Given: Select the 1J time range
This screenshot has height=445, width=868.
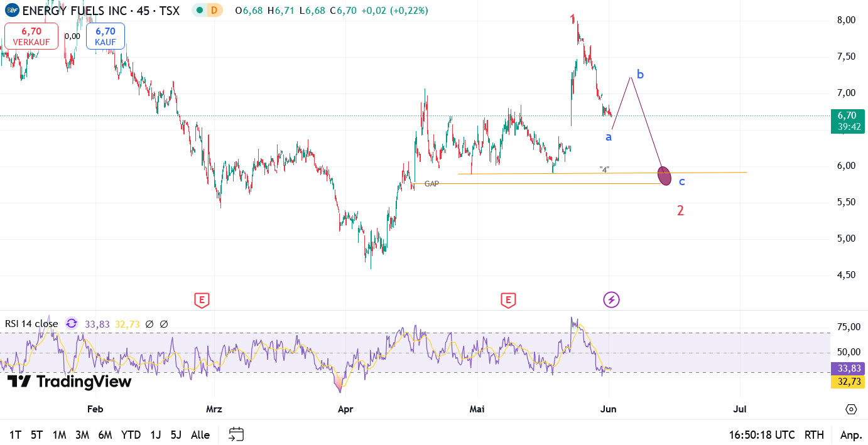Looking at the screenshot, I should pyautogui.click(x=156, y=435).
